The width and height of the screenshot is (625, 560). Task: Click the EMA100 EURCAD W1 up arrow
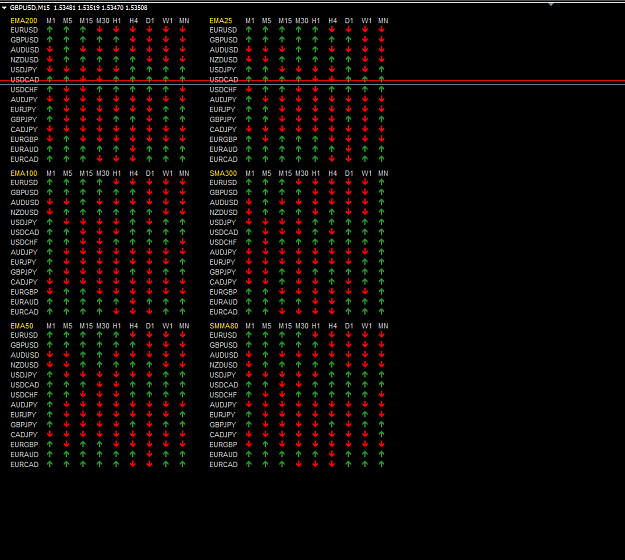click(166, 311)
